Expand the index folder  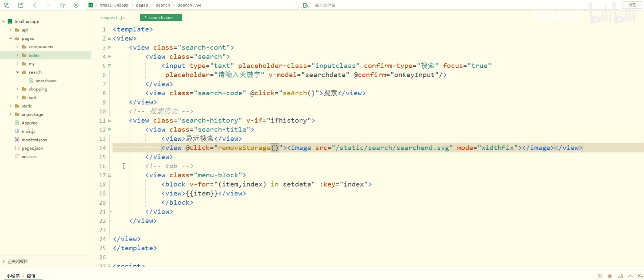pos(18,55)
